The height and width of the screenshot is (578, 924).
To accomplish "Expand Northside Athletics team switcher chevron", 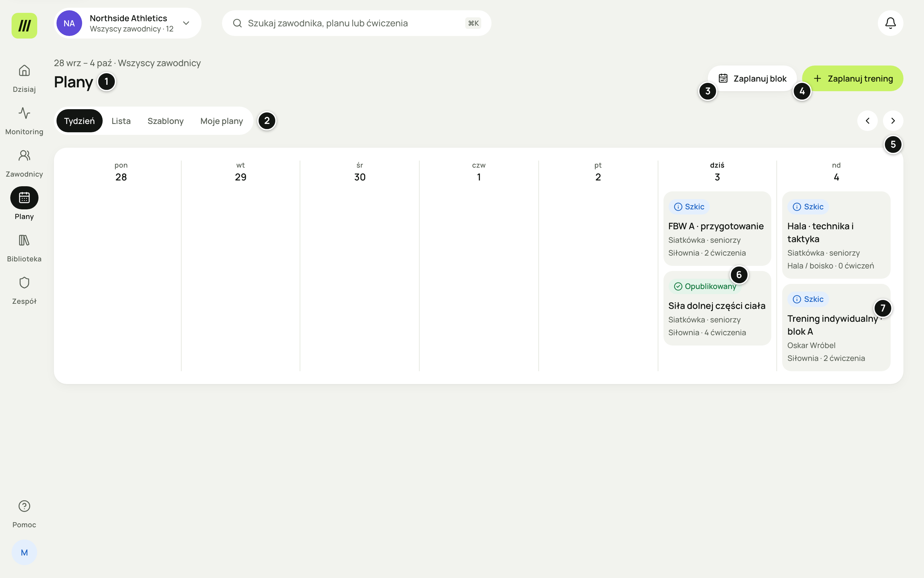I will tap(186, 23).
